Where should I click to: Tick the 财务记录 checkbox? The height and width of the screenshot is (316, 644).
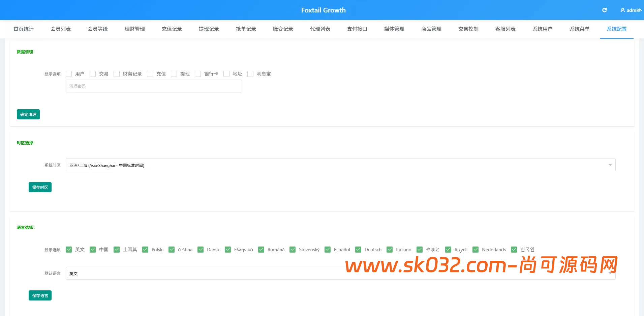[x=117, y=74]
